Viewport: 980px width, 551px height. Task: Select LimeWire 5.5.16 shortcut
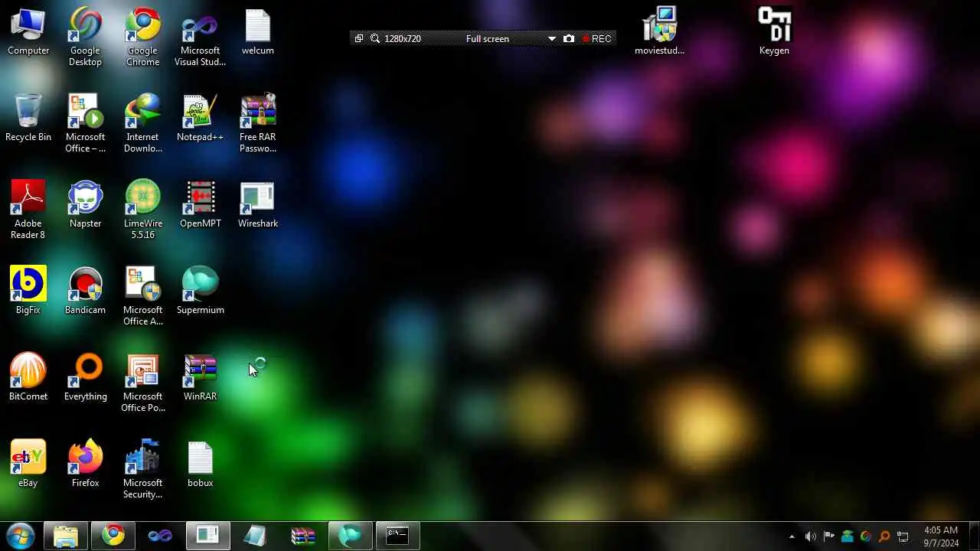pos(143,210)
